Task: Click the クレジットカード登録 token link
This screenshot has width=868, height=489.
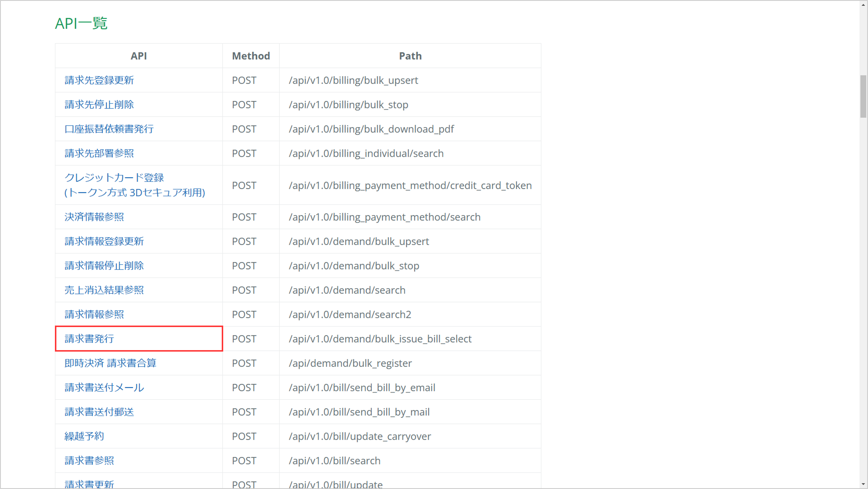Action: pyautogui.click(x=114, y=177)
